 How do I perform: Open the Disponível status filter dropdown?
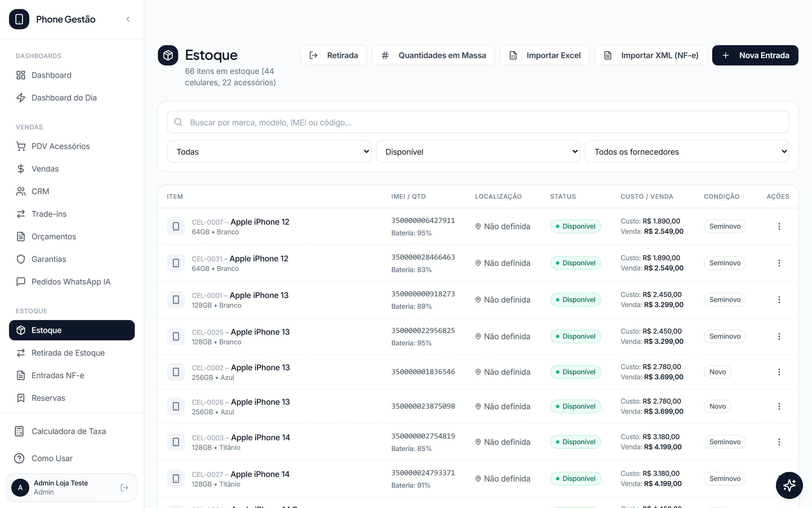(478, 152)
